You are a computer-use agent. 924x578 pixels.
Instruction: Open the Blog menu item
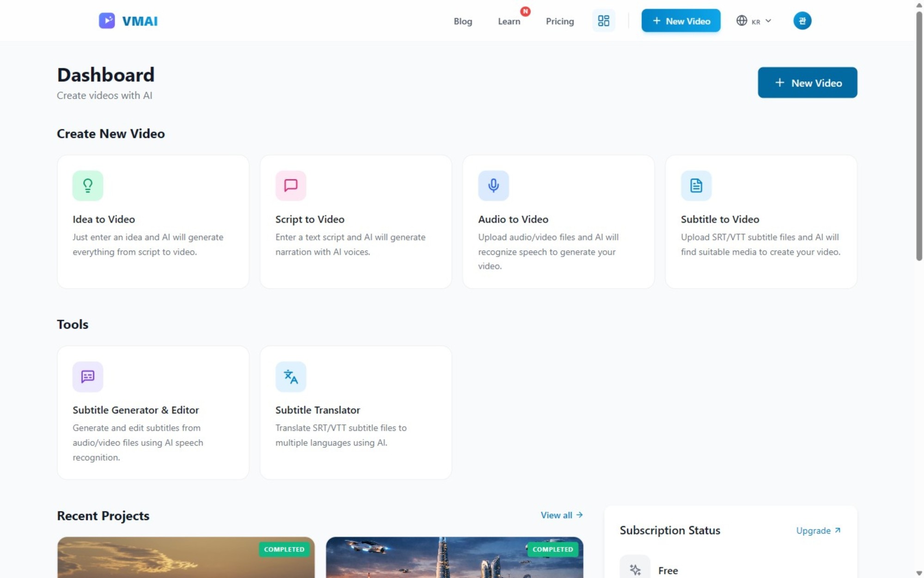click(x=463, y=21)
